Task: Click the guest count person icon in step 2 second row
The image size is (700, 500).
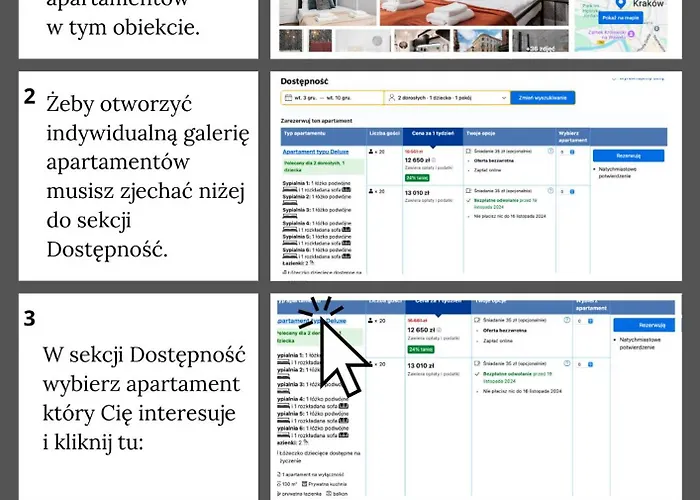Action: 371,191
